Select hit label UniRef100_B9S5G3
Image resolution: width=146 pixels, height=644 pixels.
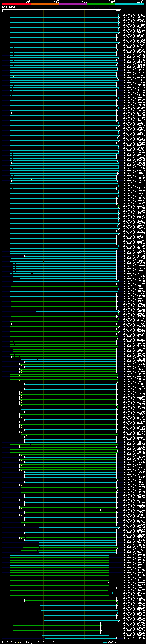pyautogui.click(x=134, y=87)
